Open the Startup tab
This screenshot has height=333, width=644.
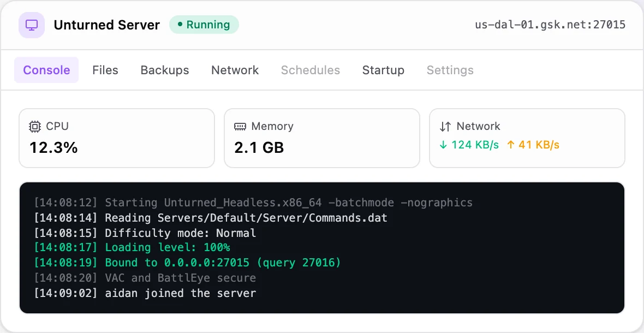pyautogui.click(x=383, y=70)
